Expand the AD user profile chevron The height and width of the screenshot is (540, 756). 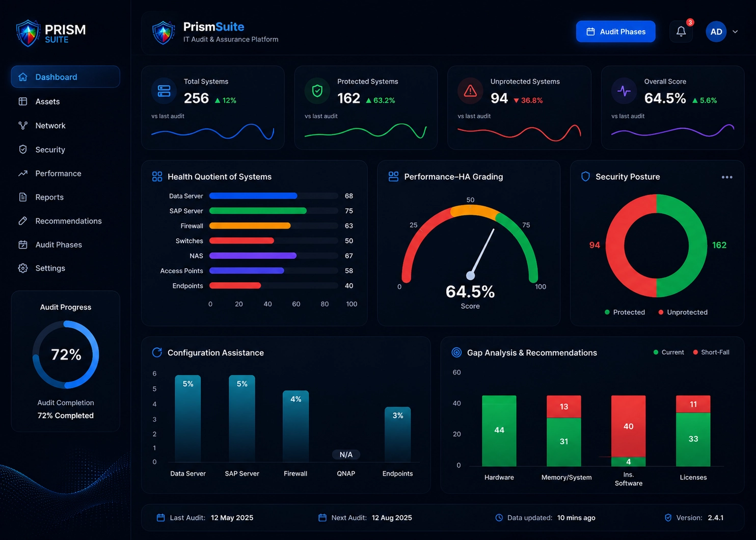click(x=735, y=32)
